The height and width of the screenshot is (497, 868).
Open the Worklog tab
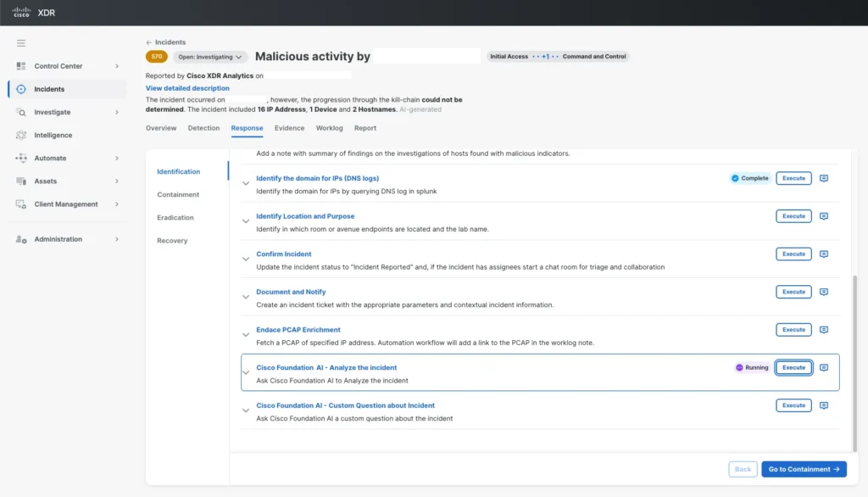pos(329,128)
